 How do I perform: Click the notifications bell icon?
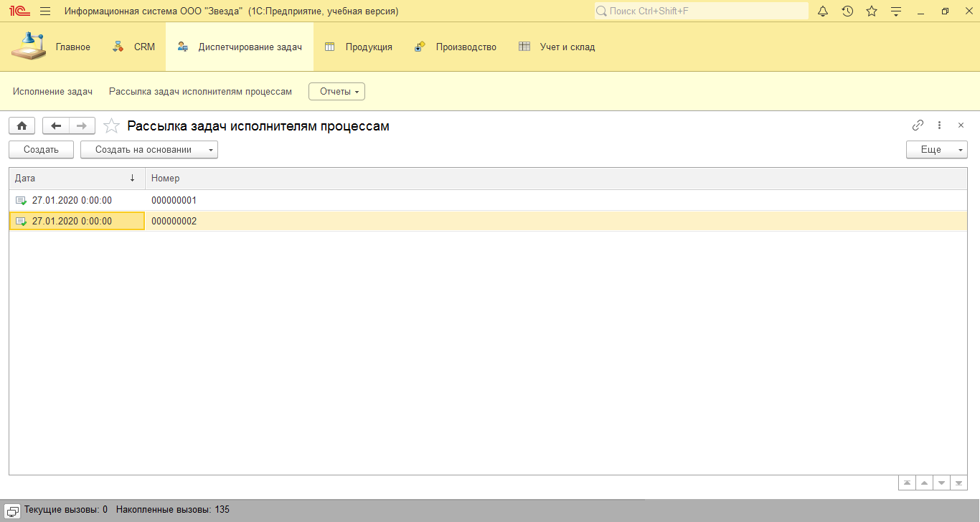click(x=823, y=11)
